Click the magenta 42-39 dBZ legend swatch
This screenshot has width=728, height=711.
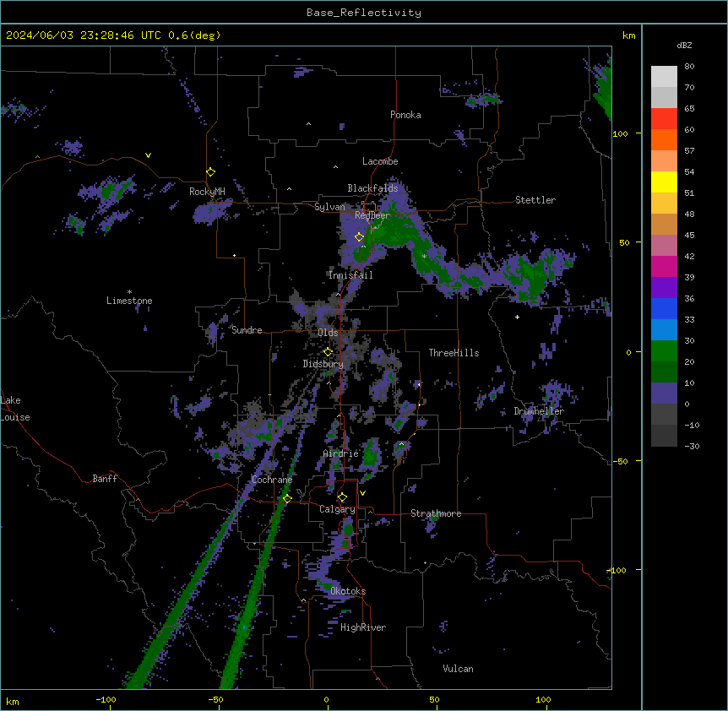pos(664,266)
